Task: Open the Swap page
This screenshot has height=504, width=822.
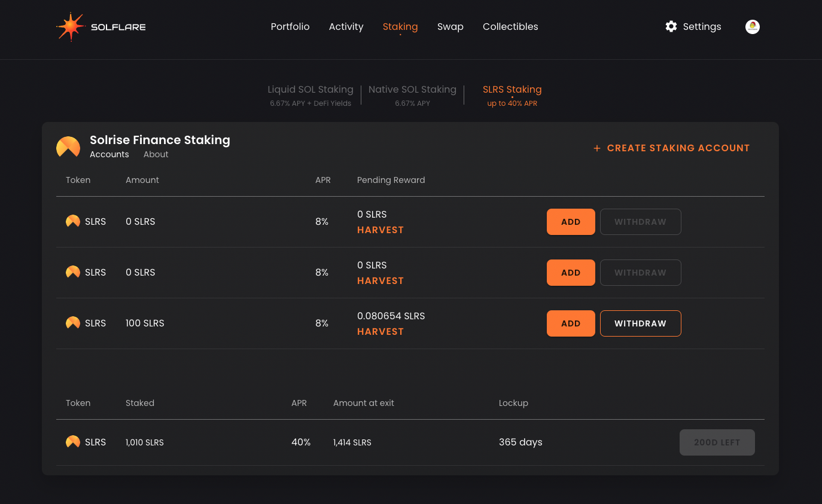Action: pyautogui.click(x=450, y=26)
